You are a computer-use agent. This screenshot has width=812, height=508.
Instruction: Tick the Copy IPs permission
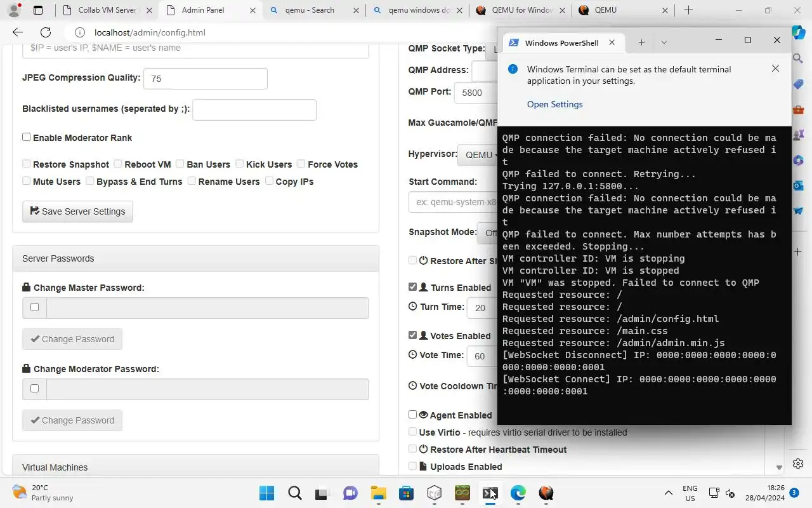270,181
